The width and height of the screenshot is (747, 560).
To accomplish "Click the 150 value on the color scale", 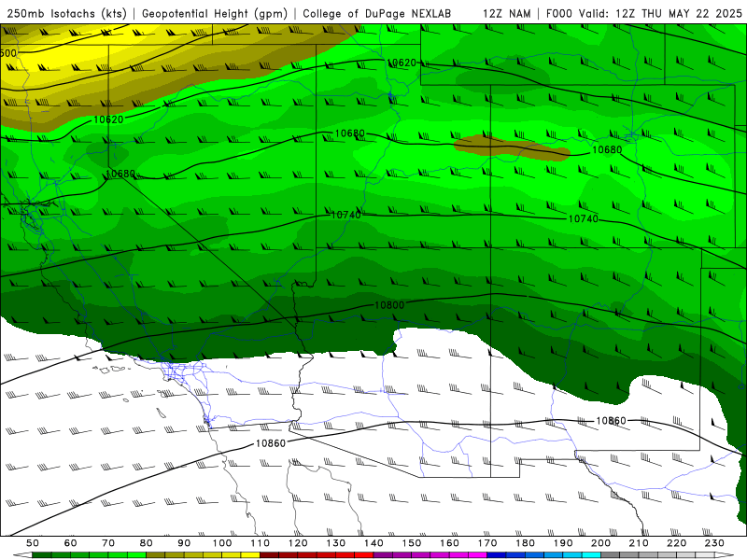I will (x=412, y=543).
